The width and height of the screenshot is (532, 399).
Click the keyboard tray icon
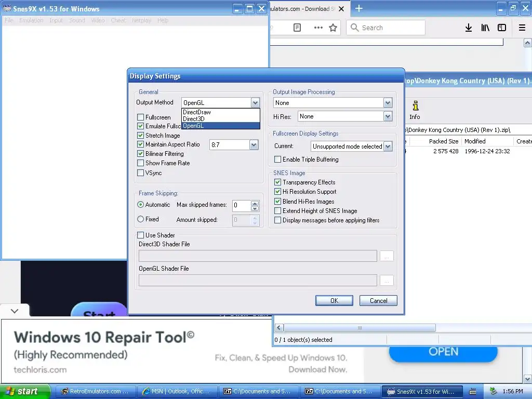pyautogui.click(x=473, y=392)
